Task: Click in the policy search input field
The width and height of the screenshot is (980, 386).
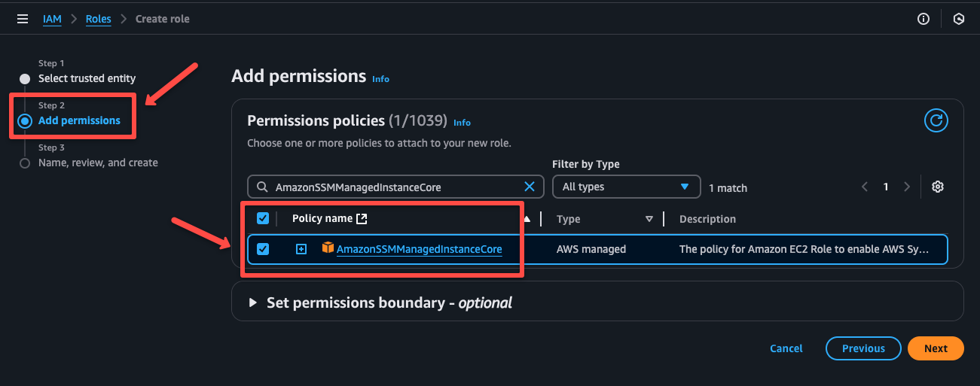Action: [395, 187]
